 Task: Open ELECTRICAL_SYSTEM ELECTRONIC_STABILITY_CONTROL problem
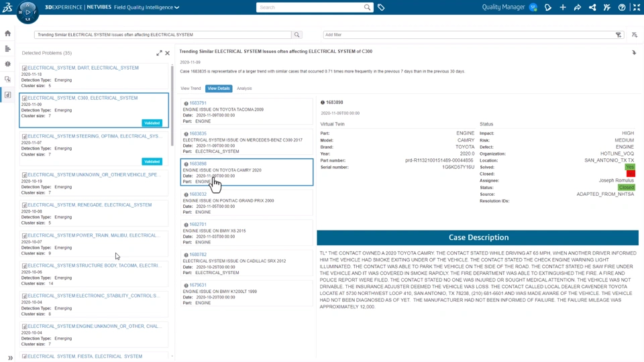[x=93, y=296]
